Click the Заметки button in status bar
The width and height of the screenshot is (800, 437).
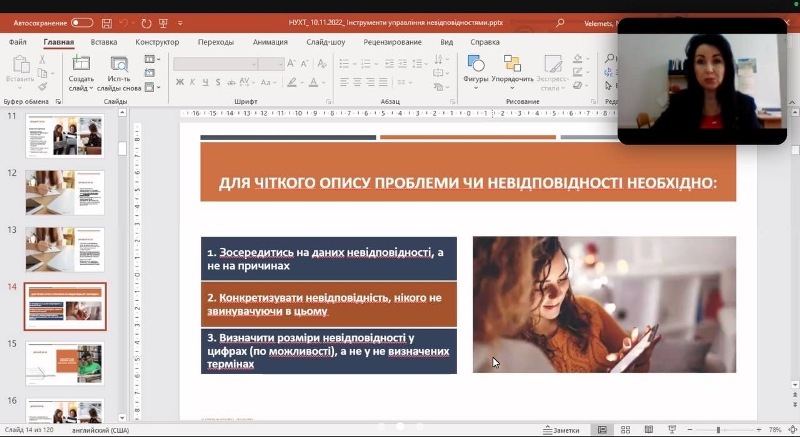click(561, 430)
